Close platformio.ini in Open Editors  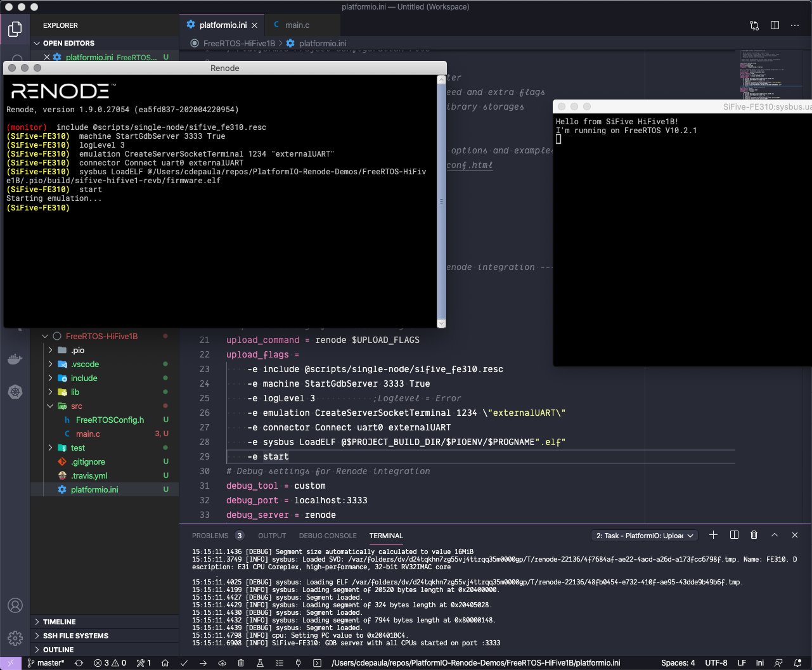(46, 57)
